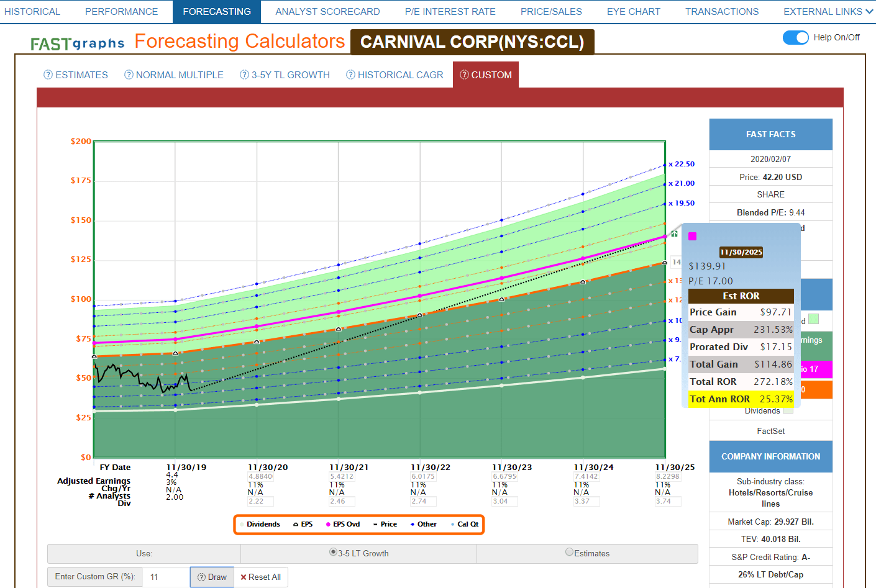This screenshot has height=588, width=876.
Task: Click the 6.0175 earnings input for 11/30/22
Action: pyautogui.click(x=423, y=477)
